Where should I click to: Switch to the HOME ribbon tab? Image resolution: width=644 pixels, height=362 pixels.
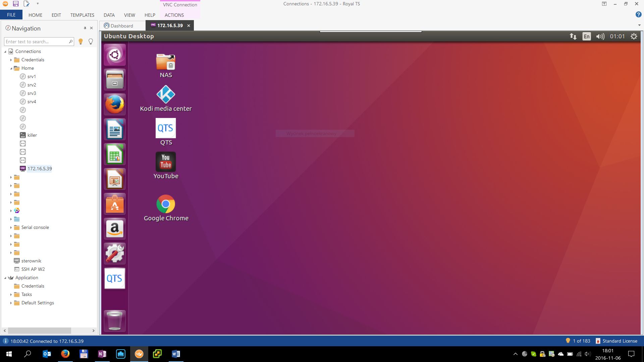click(x=35, y=15)
